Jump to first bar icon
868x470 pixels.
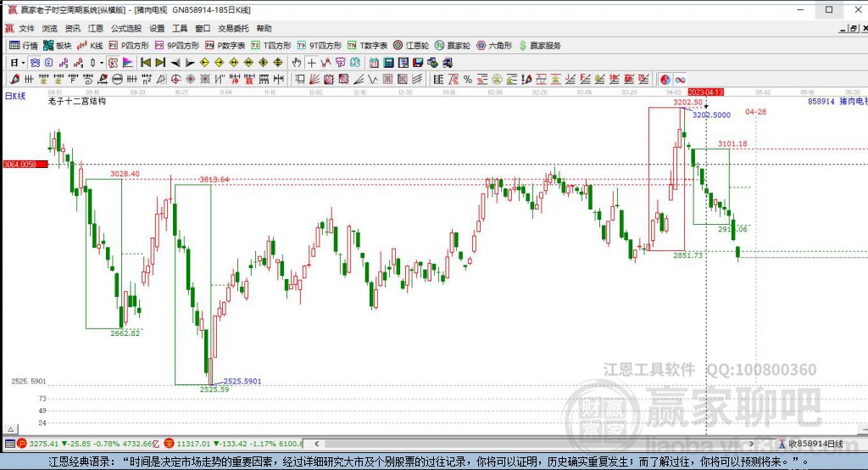[146, 63]
